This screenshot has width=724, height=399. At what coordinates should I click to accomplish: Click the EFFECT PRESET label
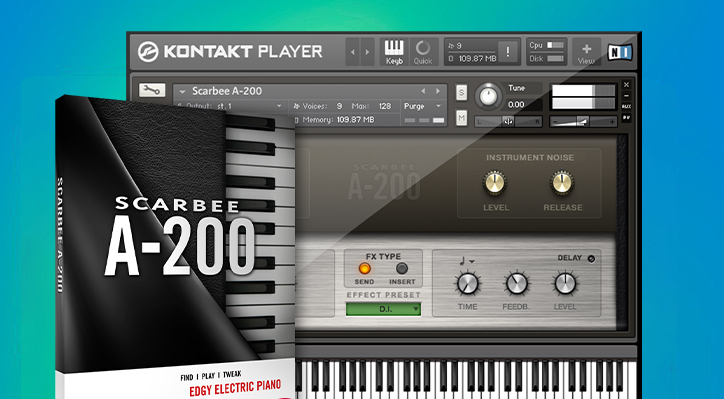pyautogui.click(x=383, y=295)
